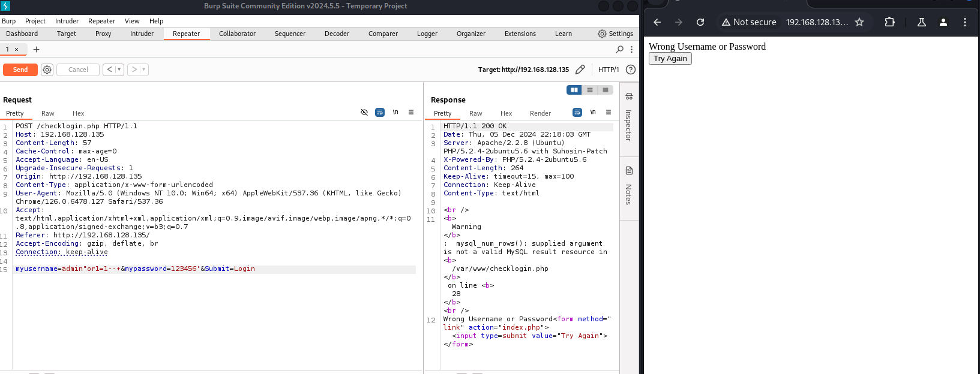Open browser three-dot menu

tap(965, 22)
